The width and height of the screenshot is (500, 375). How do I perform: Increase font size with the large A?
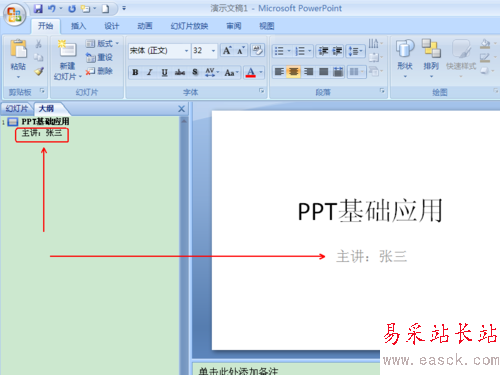pos(227,51)
